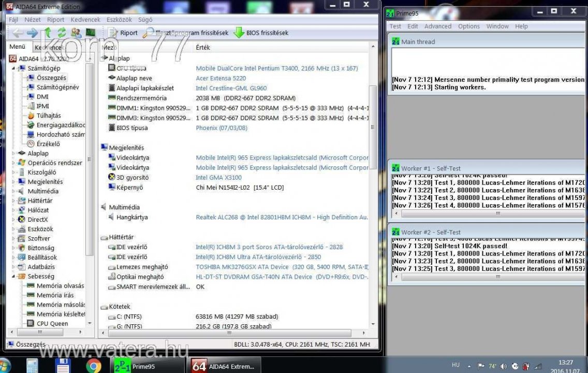Expand the Hálózat tree node

pyautogui.click(x=13, y=210)
